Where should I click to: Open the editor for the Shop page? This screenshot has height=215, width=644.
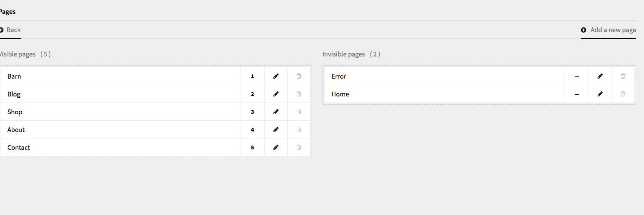point(276,112)
